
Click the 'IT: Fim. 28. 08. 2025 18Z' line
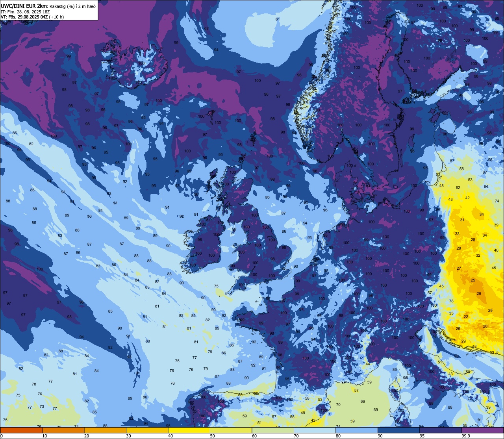pyautogui.click(x=25, y=11)
